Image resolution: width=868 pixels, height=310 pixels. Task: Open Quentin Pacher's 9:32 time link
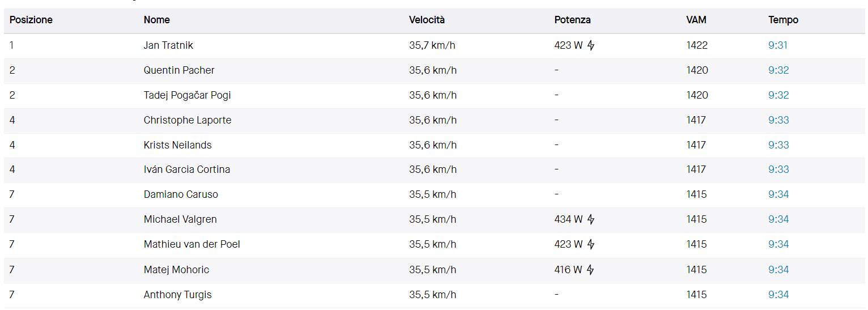tap(778, 70)
